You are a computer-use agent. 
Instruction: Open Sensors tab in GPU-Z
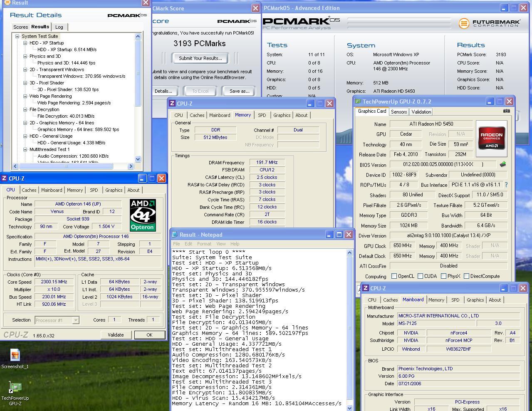398,111
